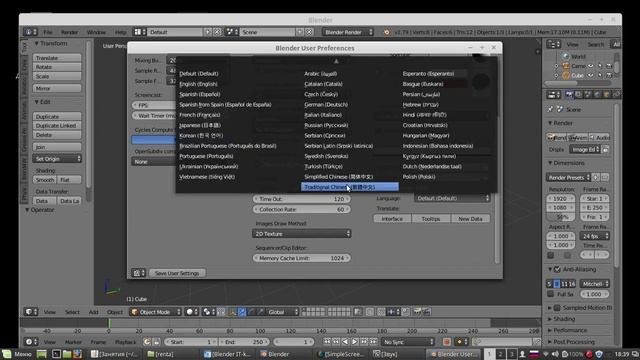Viewport: 640px width, 360px height.
Task: Toggle visibility eye for the Camera object
Action: (x=591, y=66)
